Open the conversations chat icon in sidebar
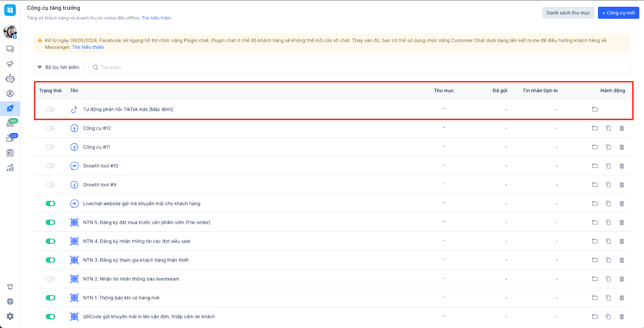 pos(10,49)
